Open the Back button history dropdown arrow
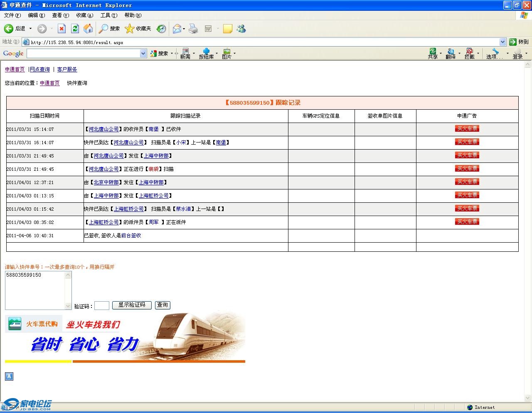Viewport: 532px width, 413px height. pos(30,29)
